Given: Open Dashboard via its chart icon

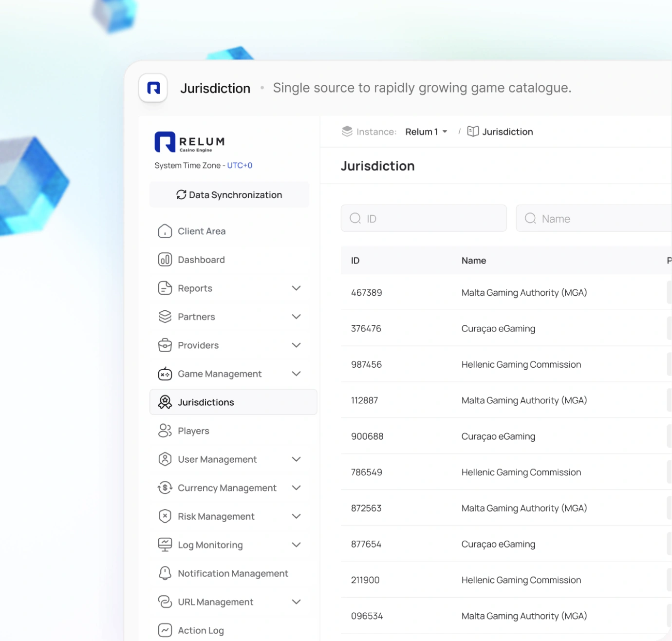Looking at the screenshot, I should 165,260.
